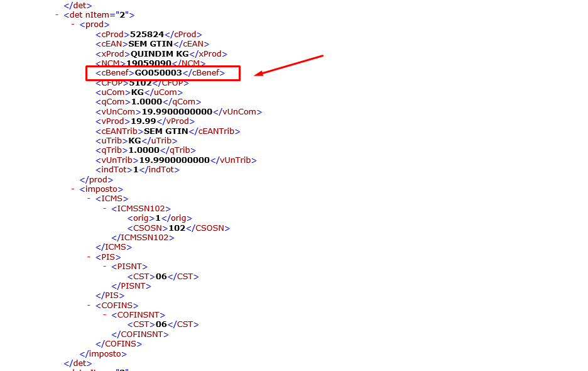Click the cEANTrib value SEM GTIN
Viewport: 588px width, 371px height.
[166, 131]
